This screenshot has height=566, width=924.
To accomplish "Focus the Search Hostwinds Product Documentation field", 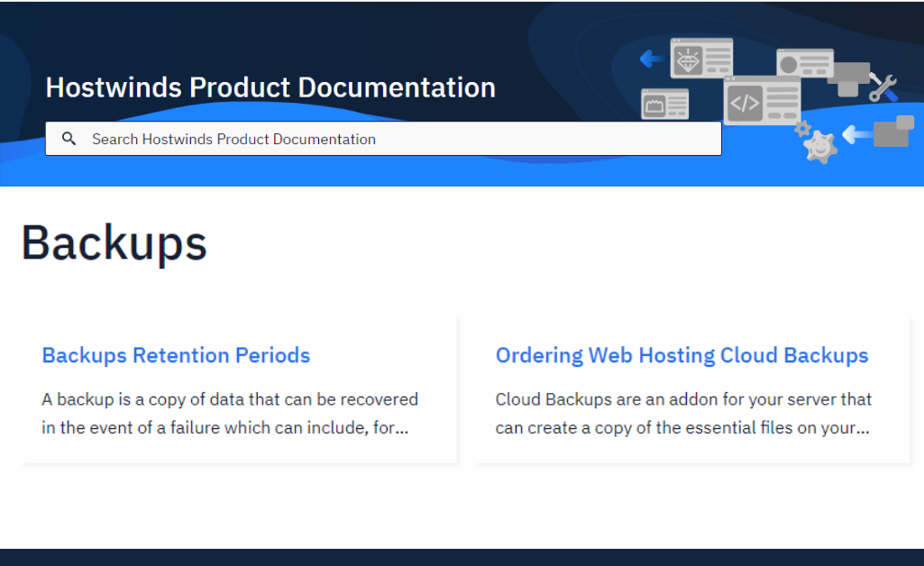I will 383,139.
